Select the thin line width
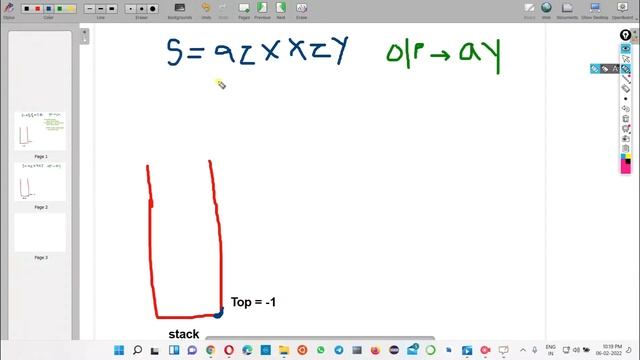The width and height of the screenshot is (640, 360). (x=90, y=9)
